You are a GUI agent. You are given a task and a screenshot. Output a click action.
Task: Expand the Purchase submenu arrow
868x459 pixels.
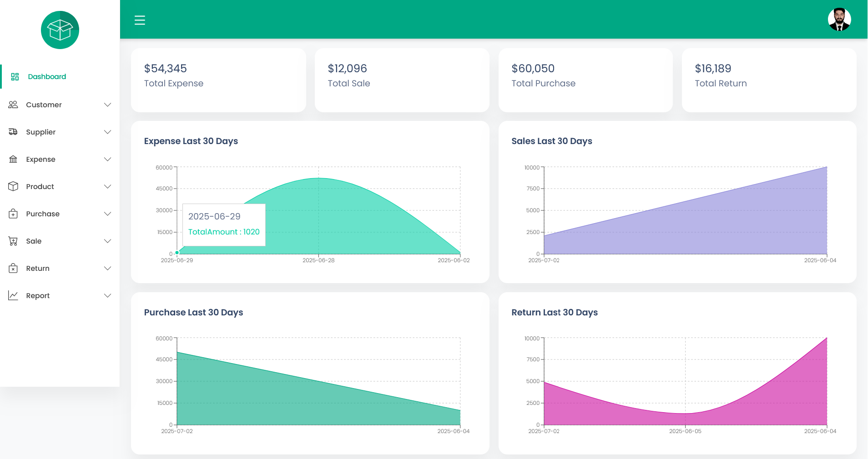(x=107, y=214)
